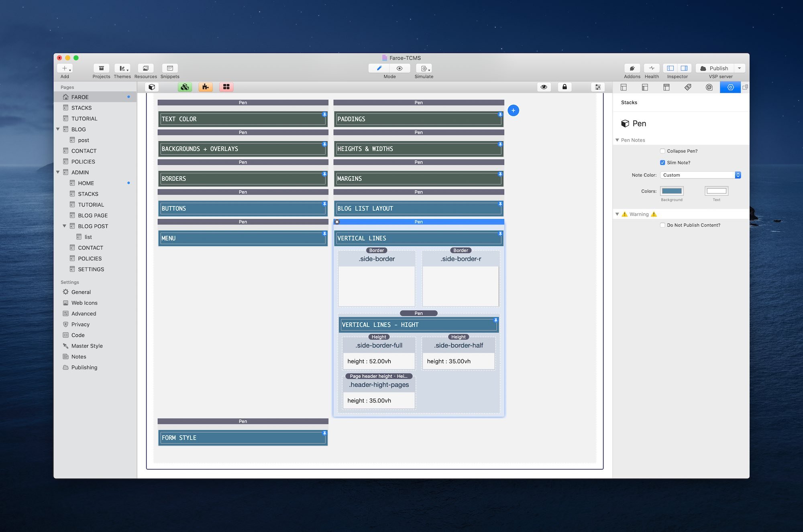Open the Projects toolbar icon
This screenshot has height=532, width=803.
coord(101,69)
